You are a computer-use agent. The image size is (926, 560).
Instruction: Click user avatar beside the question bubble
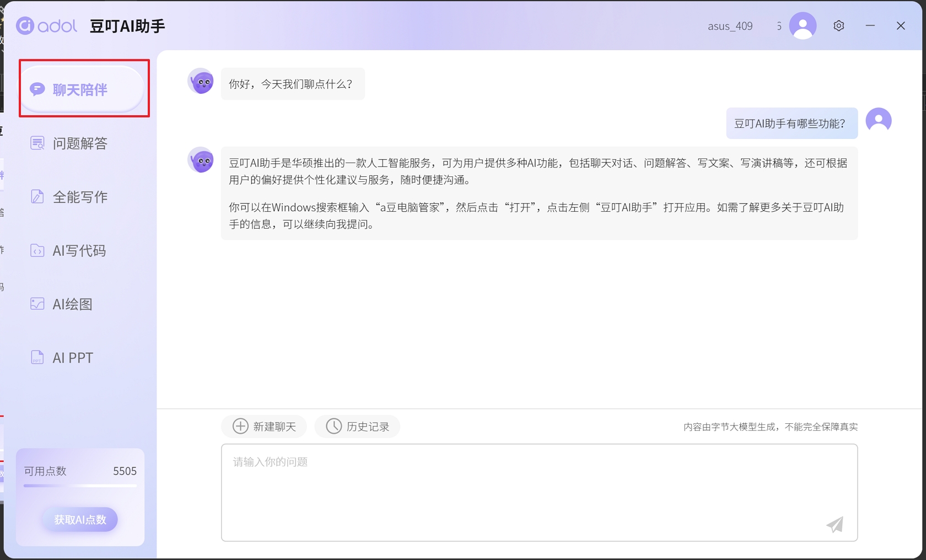click(x=879, y=121)
